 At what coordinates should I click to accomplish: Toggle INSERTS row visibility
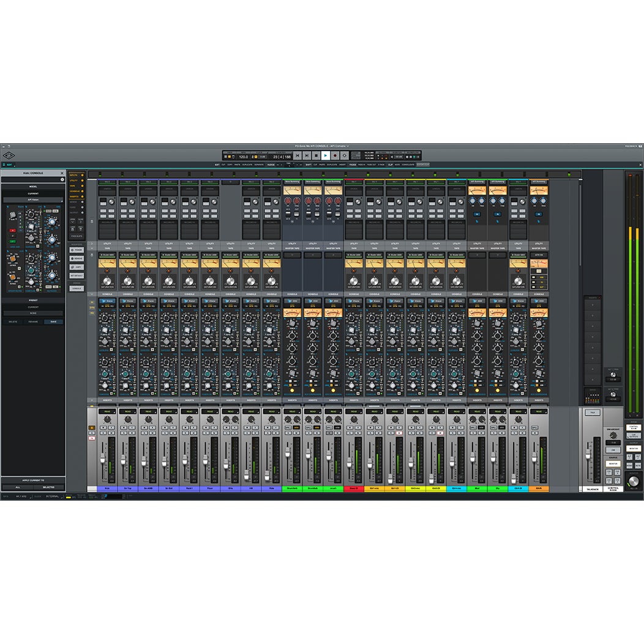[77, 197]
